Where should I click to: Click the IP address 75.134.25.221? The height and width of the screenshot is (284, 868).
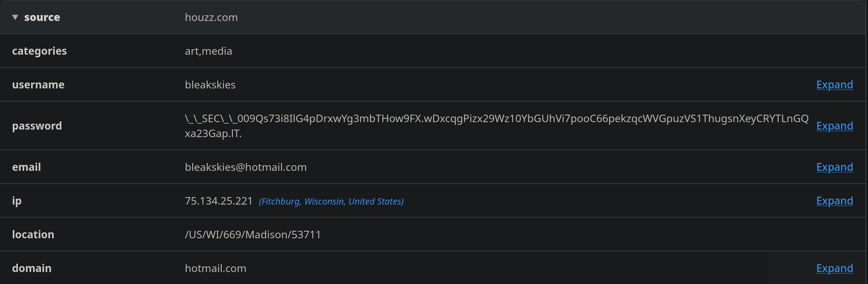(218, 201)
